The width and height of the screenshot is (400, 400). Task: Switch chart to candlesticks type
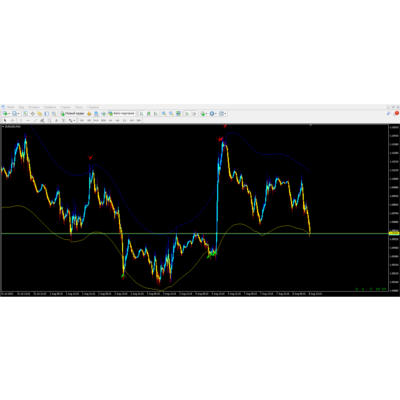149,113
